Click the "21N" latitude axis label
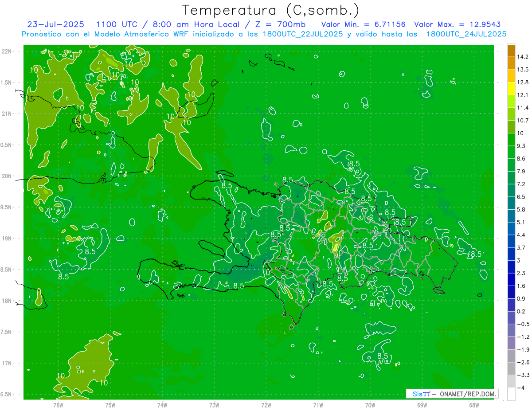Image resolution: width=532 pixels, height=411 pixels. point(6,114)
